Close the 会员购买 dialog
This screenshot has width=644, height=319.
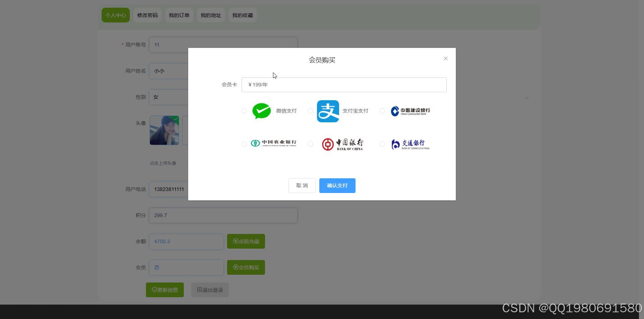click(x=445, y=58)
